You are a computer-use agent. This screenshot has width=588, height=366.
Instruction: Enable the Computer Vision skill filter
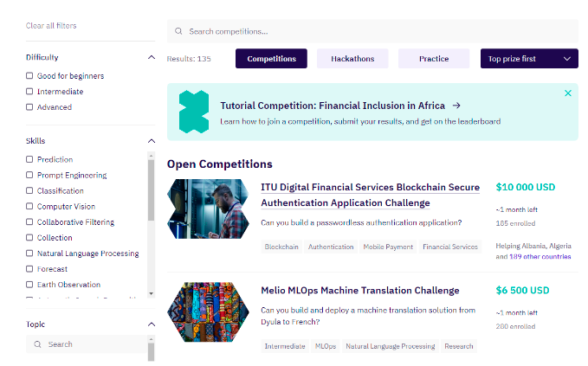(x=29, y=206)
